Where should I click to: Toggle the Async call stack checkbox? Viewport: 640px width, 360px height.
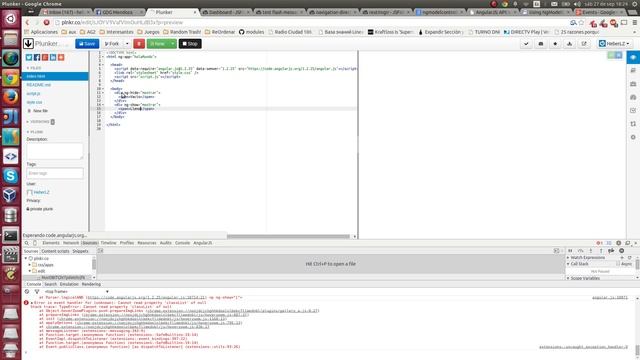pyautogui.click(x=618, y=264)
